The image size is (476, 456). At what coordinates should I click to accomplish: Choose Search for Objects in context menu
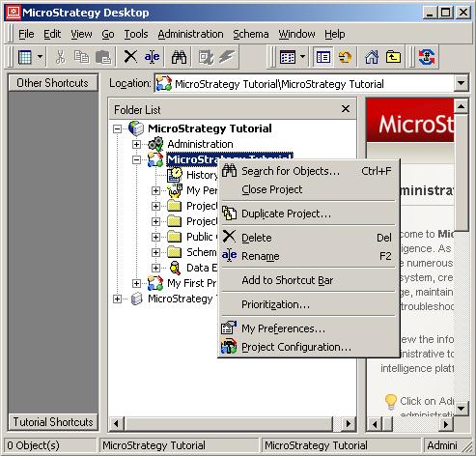pos(308,171)
